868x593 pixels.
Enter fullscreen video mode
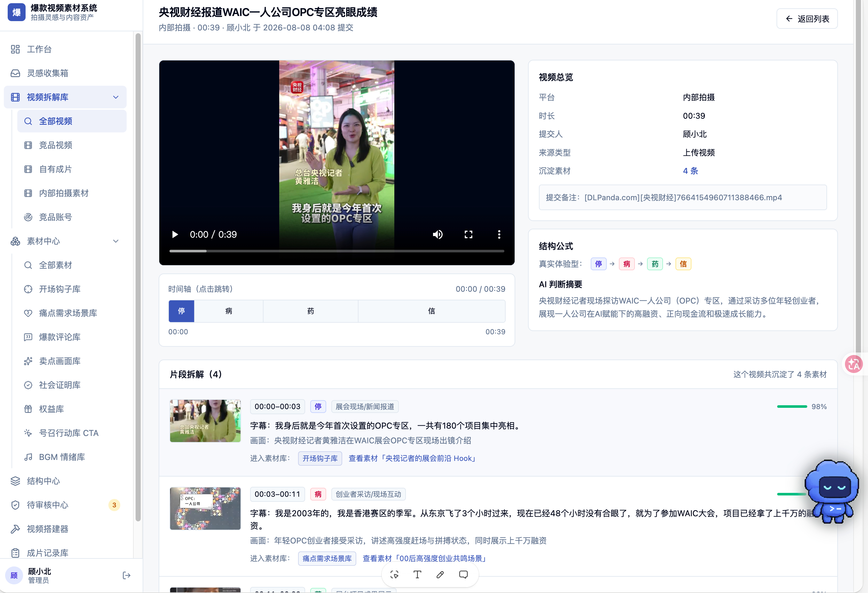click(468, 234)
